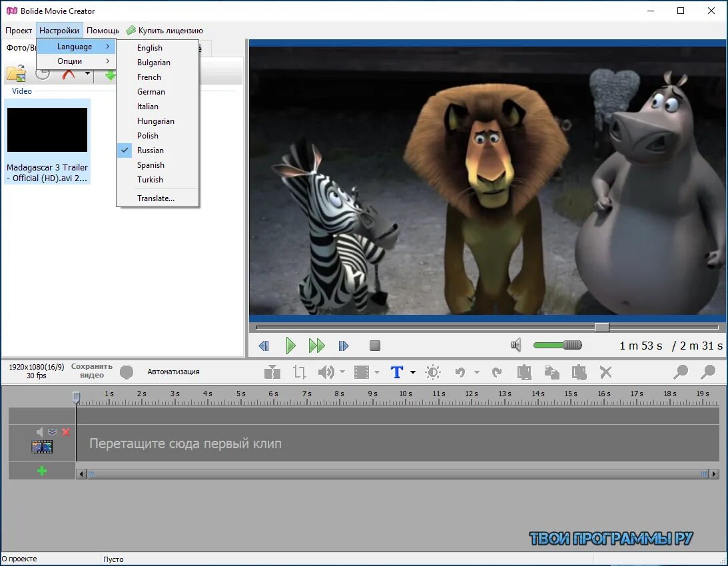Click the fast forward double-arrow button
The image size is (728, 566).
316,346
